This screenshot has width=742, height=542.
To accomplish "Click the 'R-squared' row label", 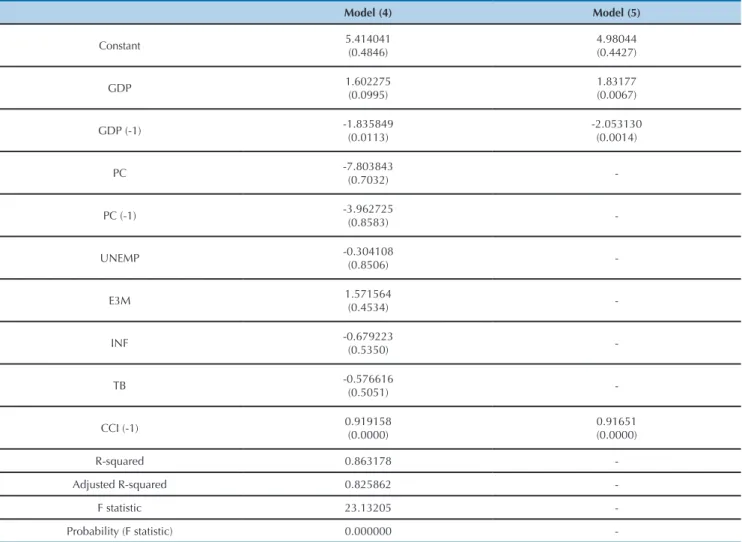I will (119, 461).
